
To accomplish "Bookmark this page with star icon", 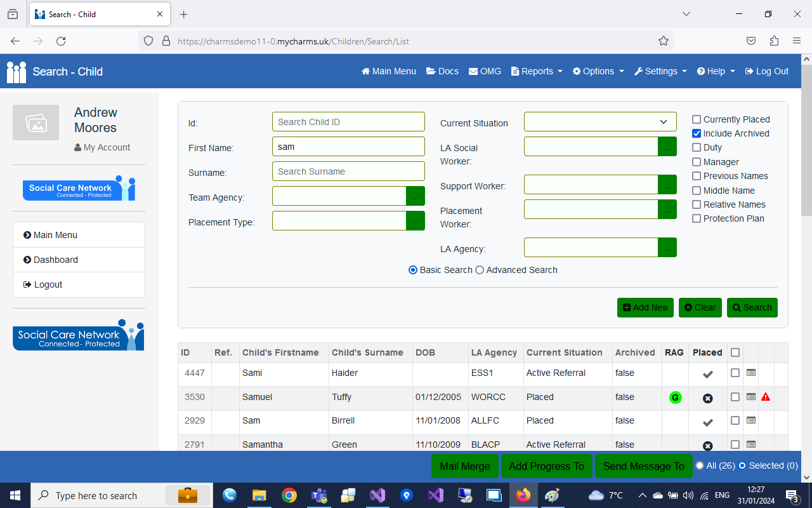I will [664, 41].
